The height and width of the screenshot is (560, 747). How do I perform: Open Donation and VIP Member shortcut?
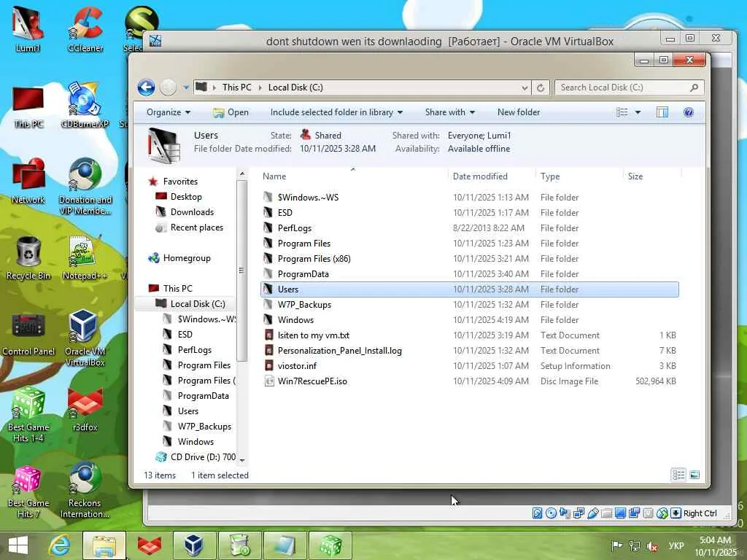[85, 187]
